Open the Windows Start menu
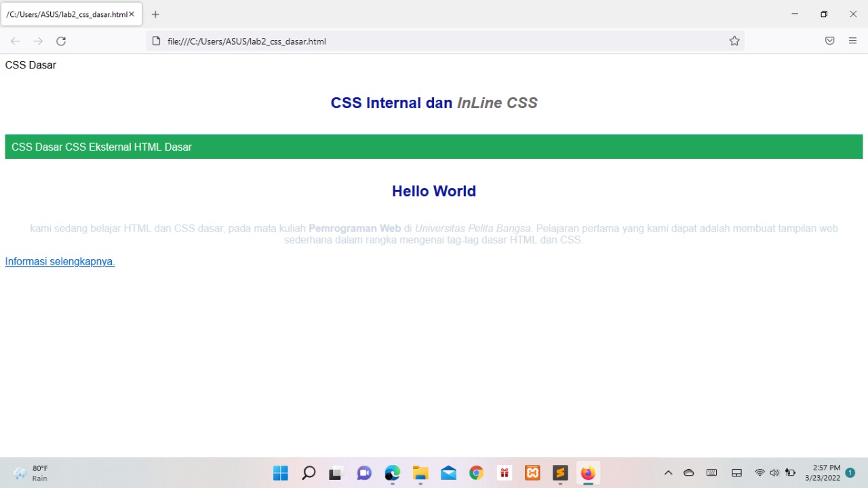 click(280, 473)
